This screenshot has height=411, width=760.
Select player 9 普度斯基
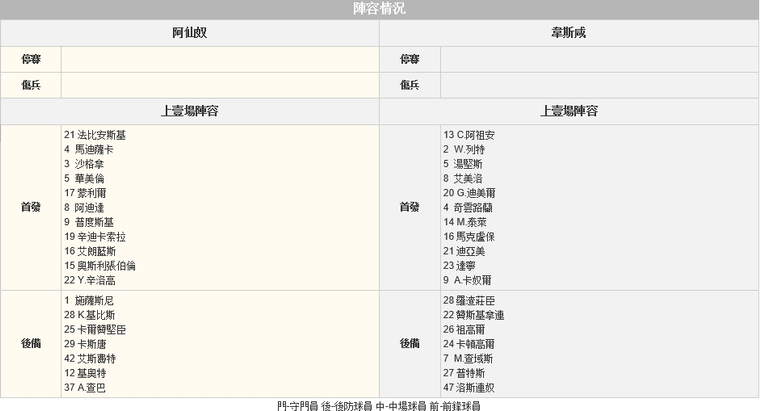pos(89,222)
